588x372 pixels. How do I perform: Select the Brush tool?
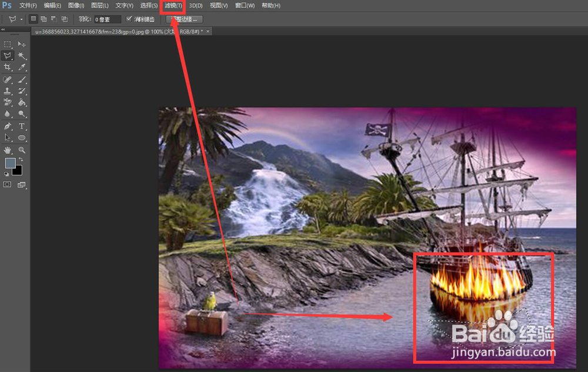[x=22, y=79]
